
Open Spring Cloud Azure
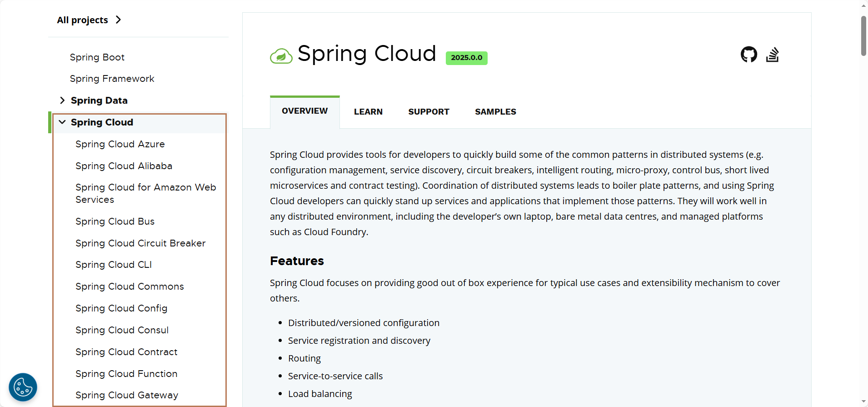(x=120, y=144)
